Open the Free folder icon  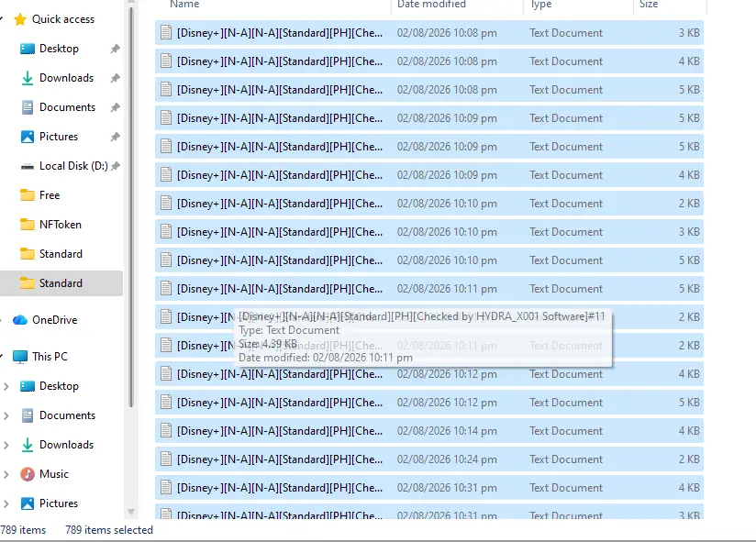(x=28, y=195)
